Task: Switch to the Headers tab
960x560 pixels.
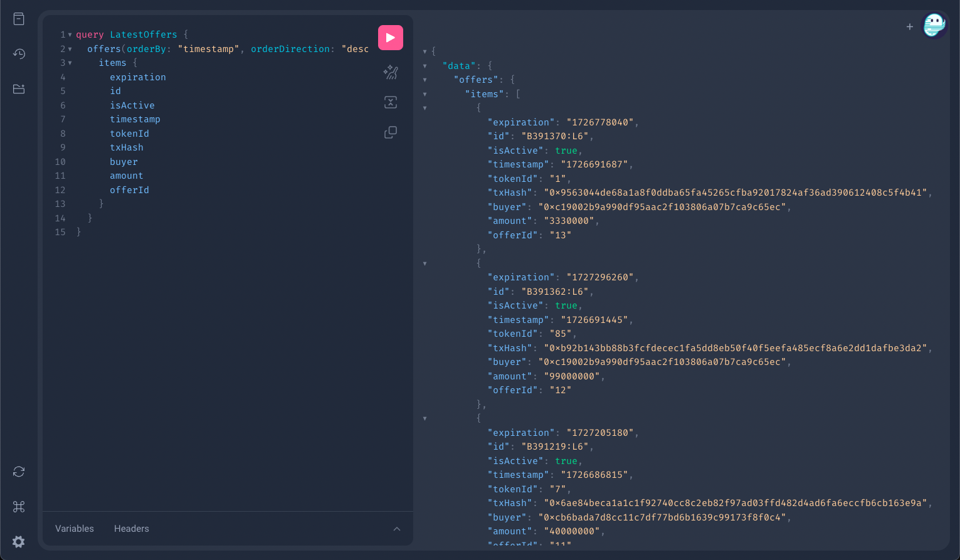Action: (131, 529)
